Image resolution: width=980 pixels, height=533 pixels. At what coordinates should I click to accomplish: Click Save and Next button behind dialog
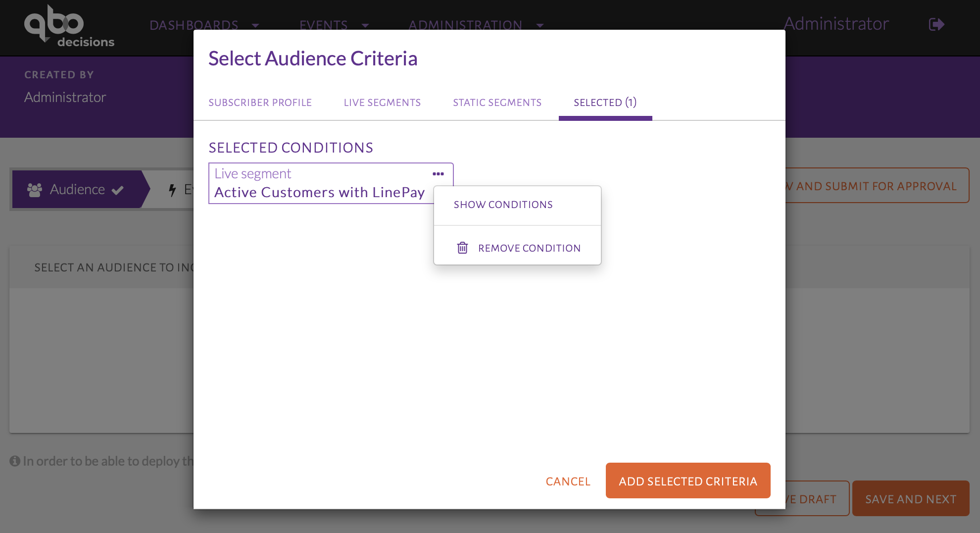pos(911,499)
